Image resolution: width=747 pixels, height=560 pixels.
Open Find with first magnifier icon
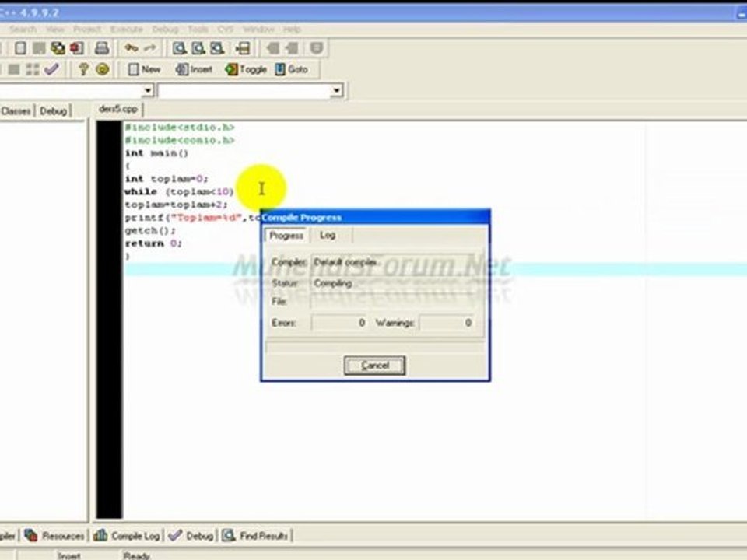(x=179, y=48)
